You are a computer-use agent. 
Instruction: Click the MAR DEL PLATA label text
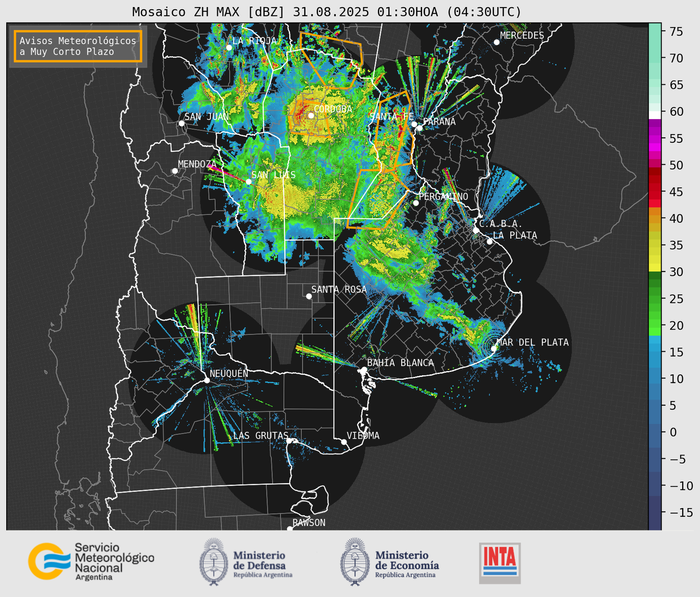coord(532,343)
